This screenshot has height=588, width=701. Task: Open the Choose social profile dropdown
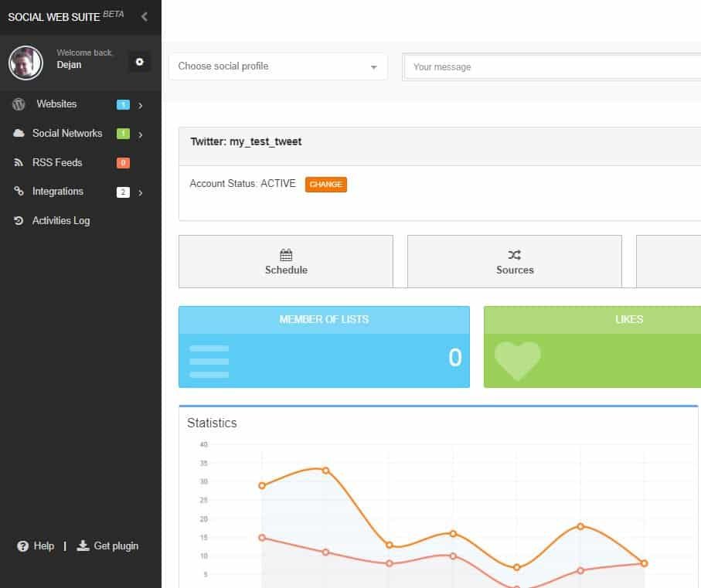click(x=278, y=66)
